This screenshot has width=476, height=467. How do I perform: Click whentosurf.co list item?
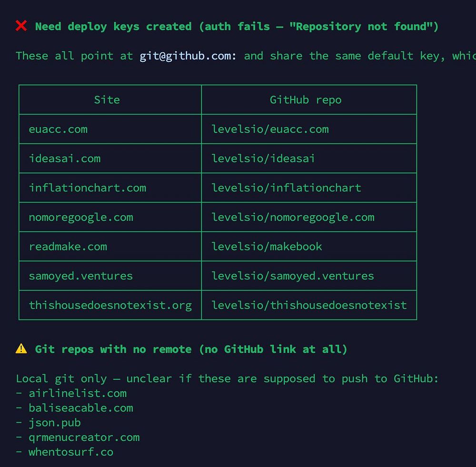(x=71, y=452)
